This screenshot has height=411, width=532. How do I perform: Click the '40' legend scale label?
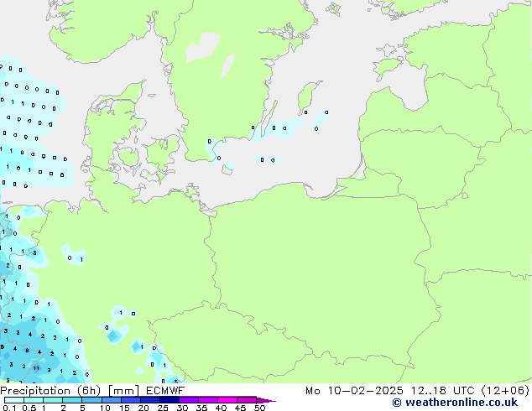coord(221,408)
